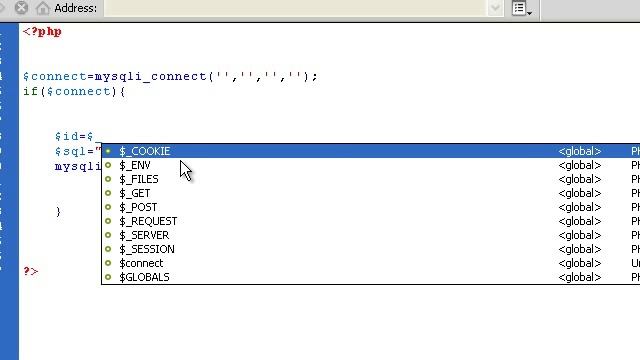Click the bullet icon next to $_FILES
This screenshot has width=640, height=360.
click(108, 179)
